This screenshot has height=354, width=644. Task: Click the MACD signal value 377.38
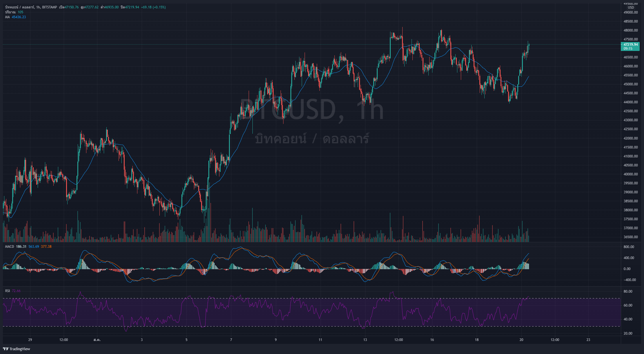point(46,247)
